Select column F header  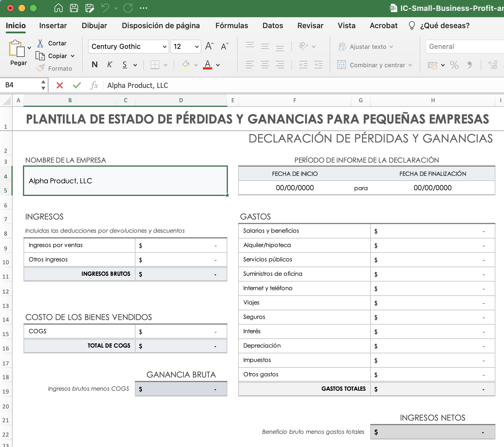[294, 100]
